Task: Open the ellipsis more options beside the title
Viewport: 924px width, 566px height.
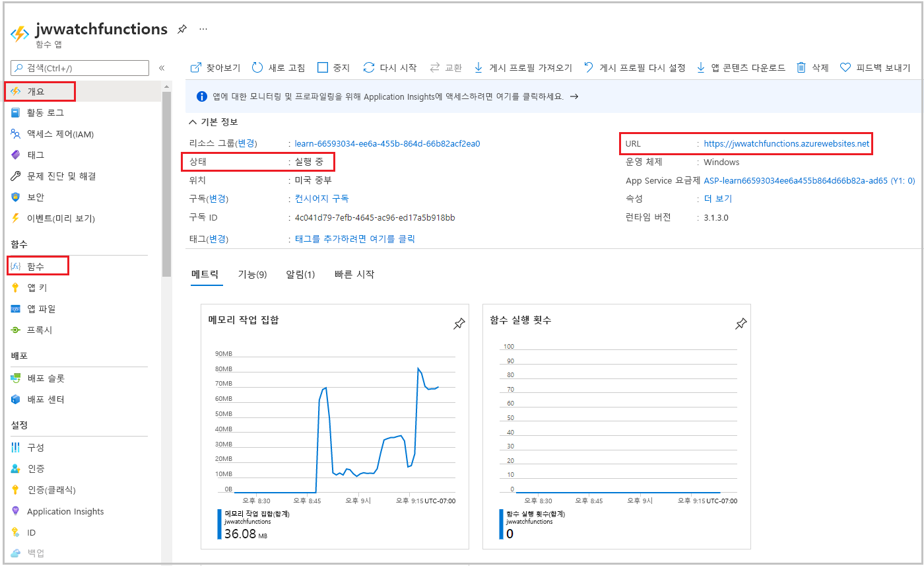Action: click(x=203, y=29)
